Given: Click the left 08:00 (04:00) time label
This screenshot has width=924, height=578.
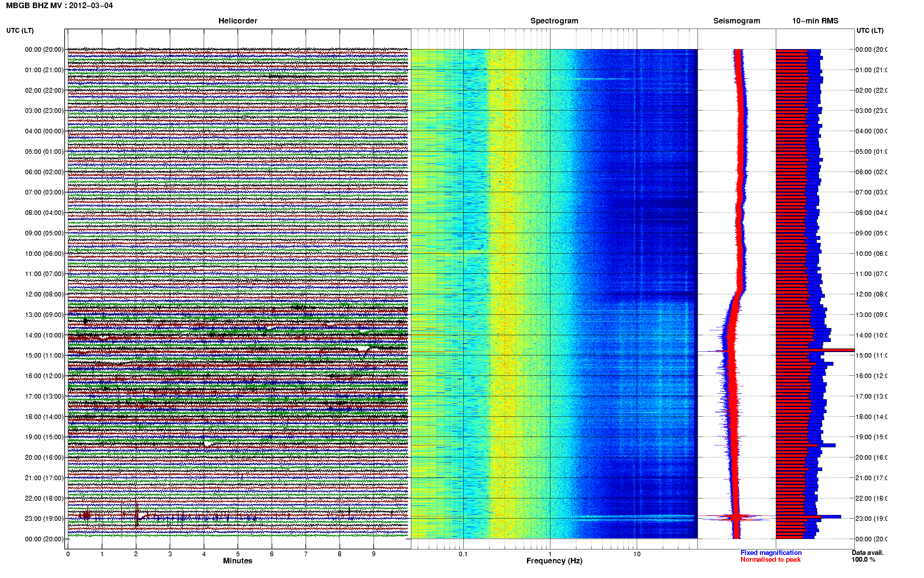Looking at the screenshot, I should pos(44,213).
